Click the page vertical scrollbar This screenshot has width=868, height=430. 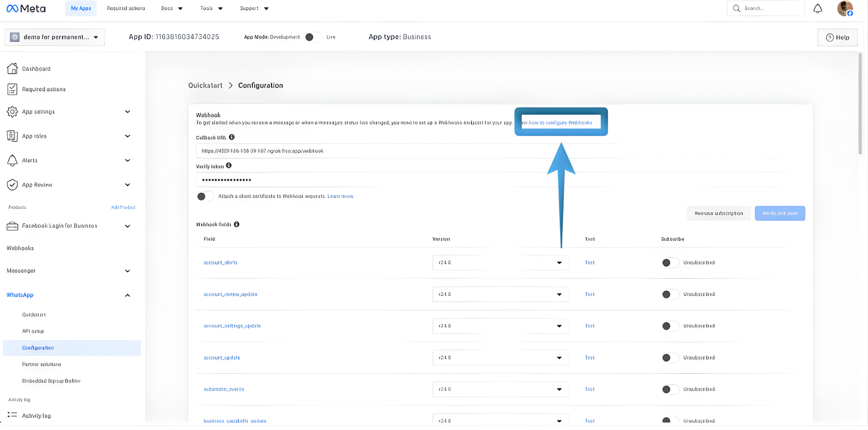[860, 104]
